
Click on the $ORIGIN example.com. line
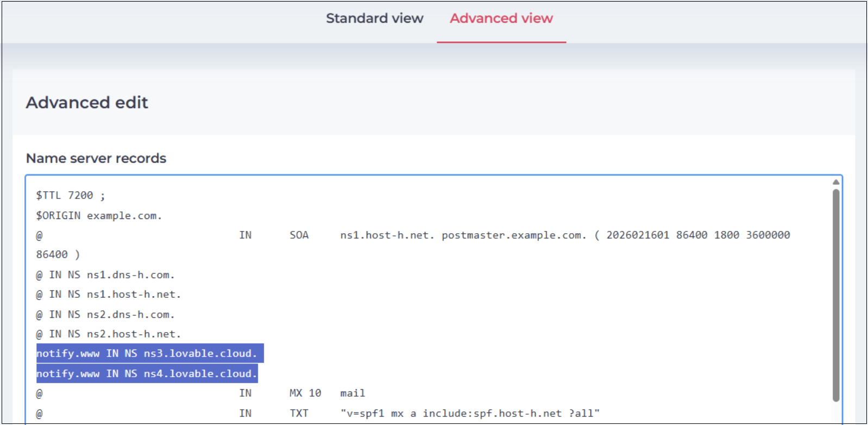pyautogui.click(x=99, y=216)
